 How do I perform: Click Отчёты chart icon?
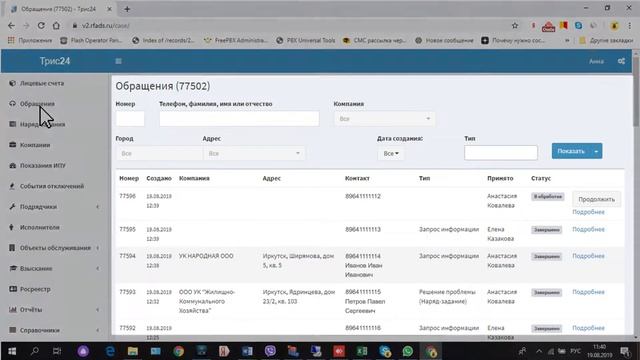point(13,309)
